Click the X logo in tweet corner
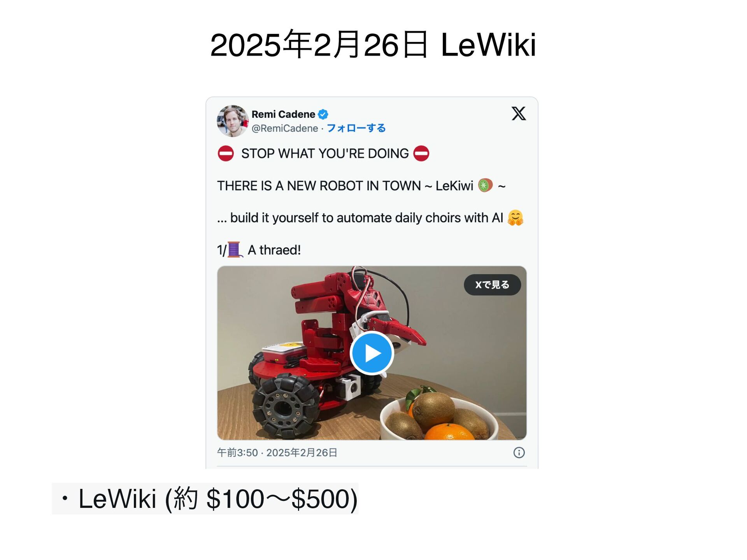The image size is (747, 560). pos(519,114)
